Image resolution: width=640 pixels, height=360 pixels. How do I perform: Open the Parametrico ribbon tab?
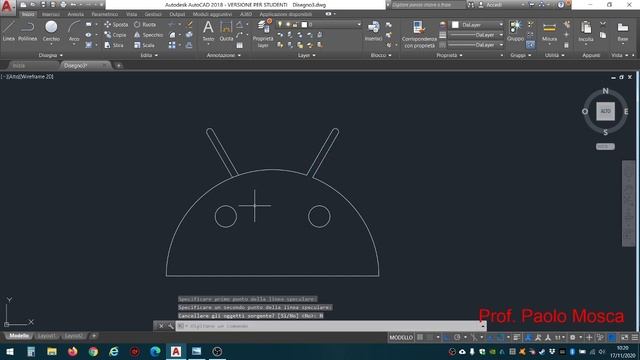click(x=105, y=14)
